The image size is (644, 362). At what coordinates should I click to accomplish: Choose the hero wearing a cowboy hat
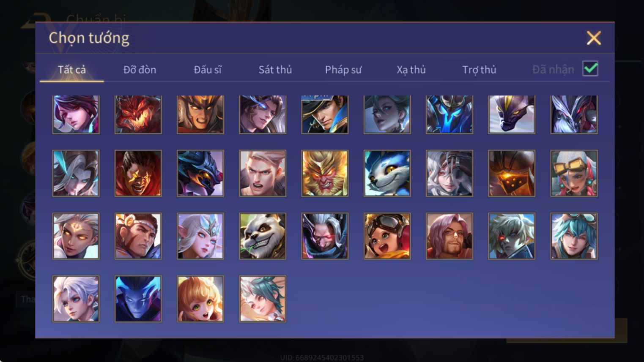325,114
